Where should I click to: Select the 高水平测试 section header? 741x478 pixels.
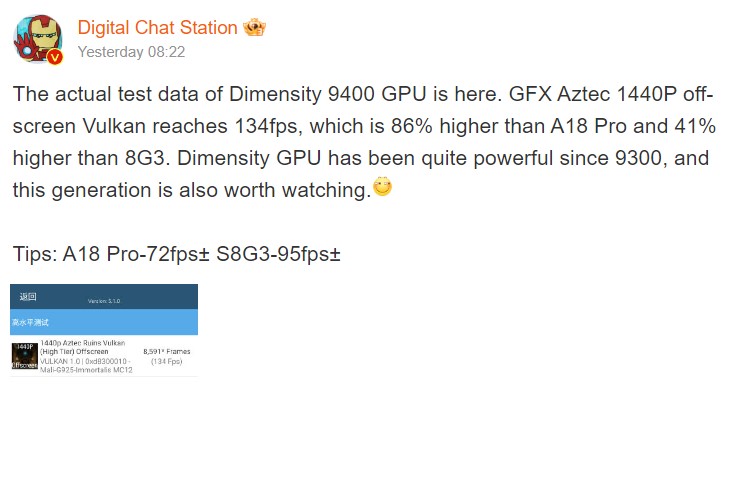(x=30, y=322)
